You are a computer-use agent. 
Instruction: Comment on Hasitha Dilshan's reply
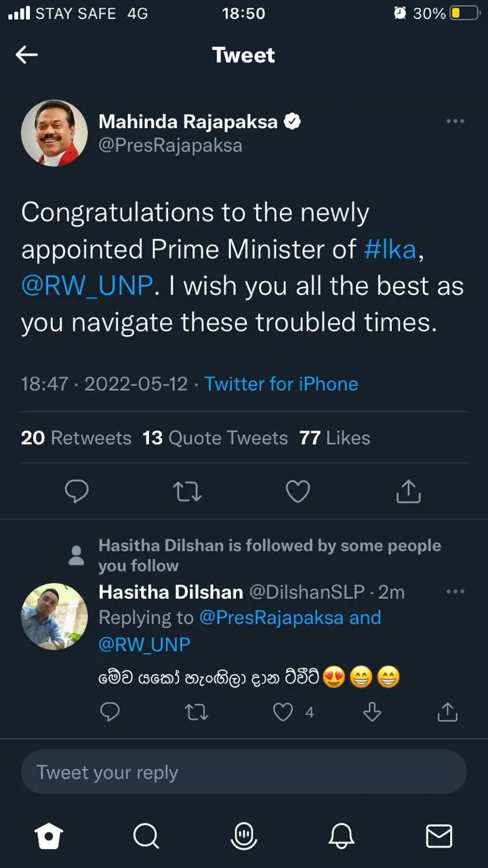pos(110,711)
